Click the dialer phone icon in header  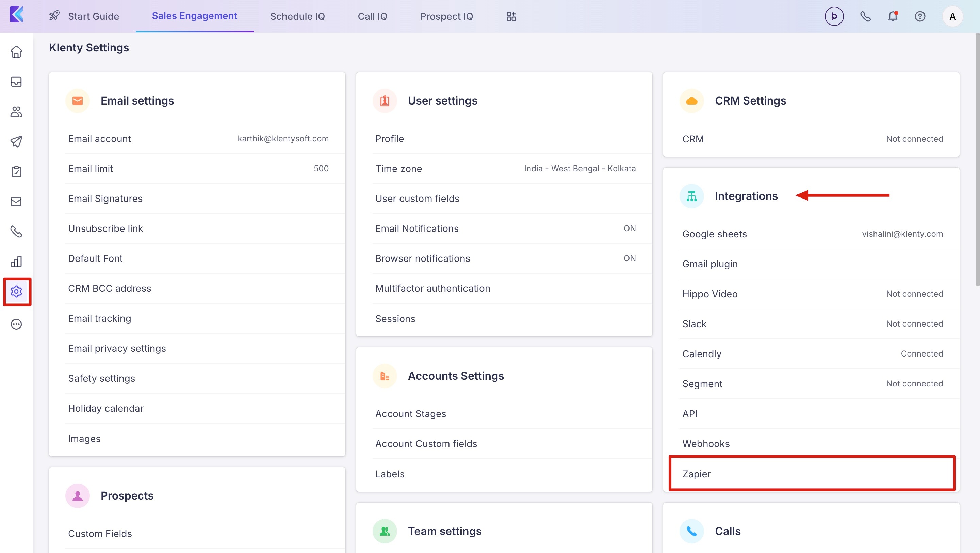(x=865, y=16)
